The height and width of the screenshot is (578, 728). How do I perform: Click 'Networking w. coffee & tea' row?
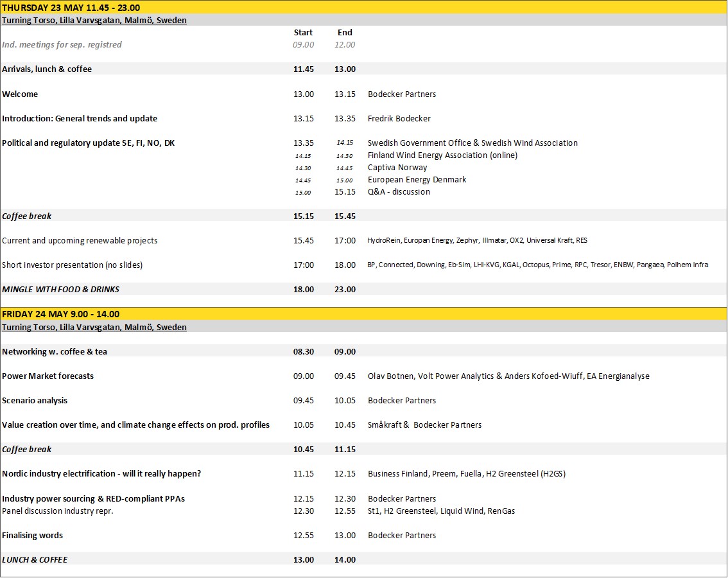[55, 352]
